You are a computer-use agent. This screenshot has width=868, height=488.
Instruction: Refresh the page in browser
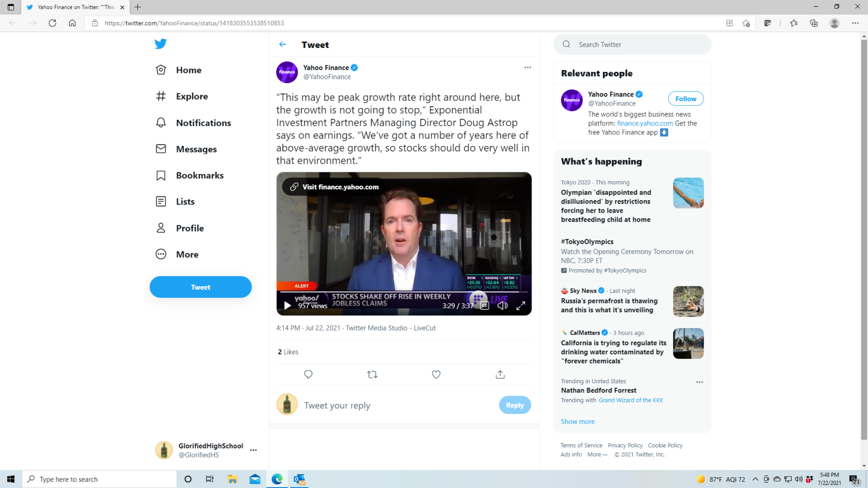(x=52, y=23)
